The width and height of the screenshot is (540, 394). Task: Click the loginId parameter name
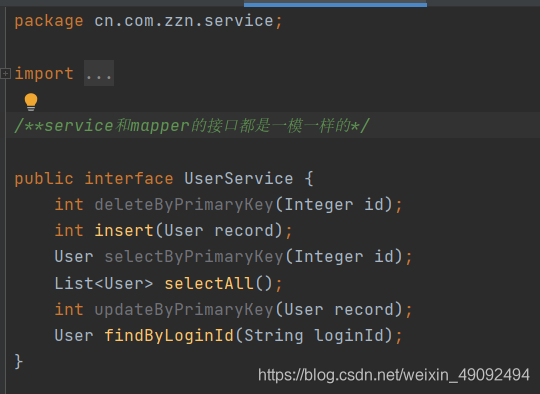(349, 335)
